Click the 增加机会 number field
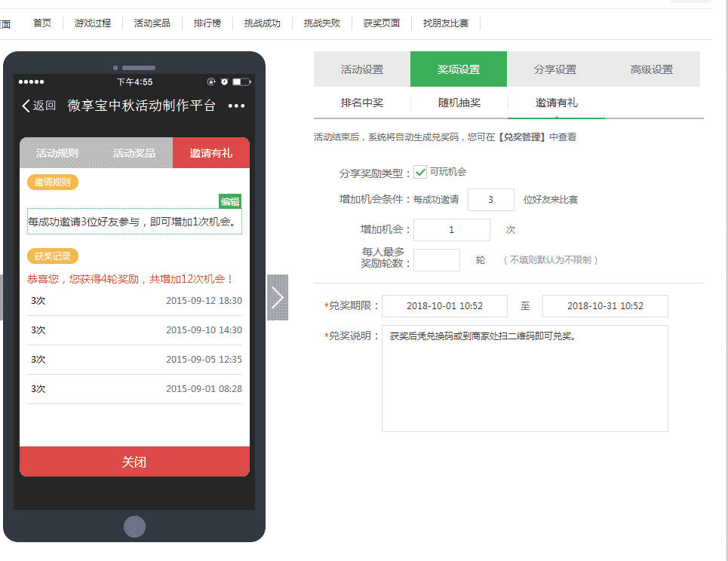 point(451,230)
